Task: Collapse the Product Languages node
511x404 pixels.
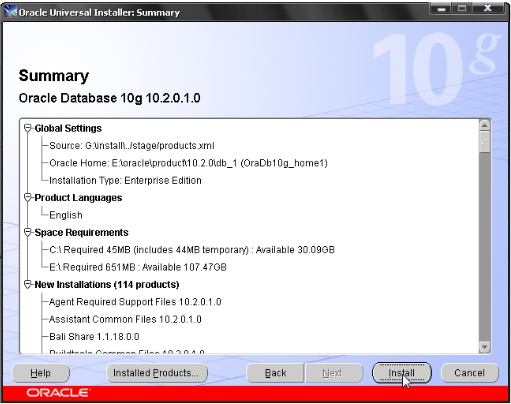Action: pos(28,198)
